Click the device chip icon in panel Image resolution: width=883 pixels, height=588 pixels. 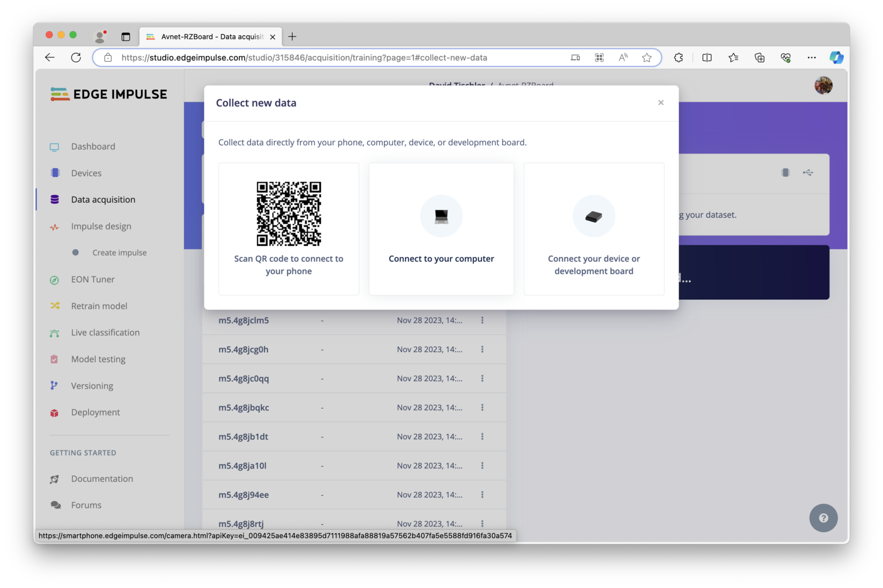[x=785, y=172]
